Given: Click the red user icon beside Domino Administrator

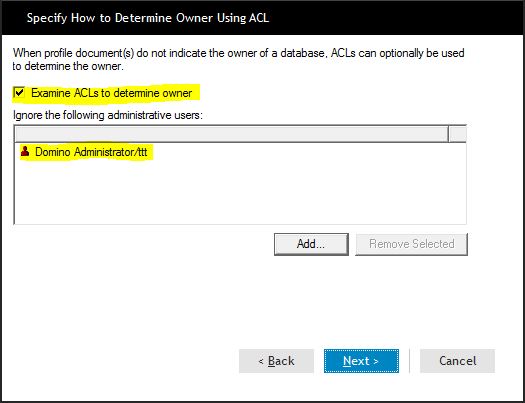Looking at the screenshot, I should (x=25, y=151).
